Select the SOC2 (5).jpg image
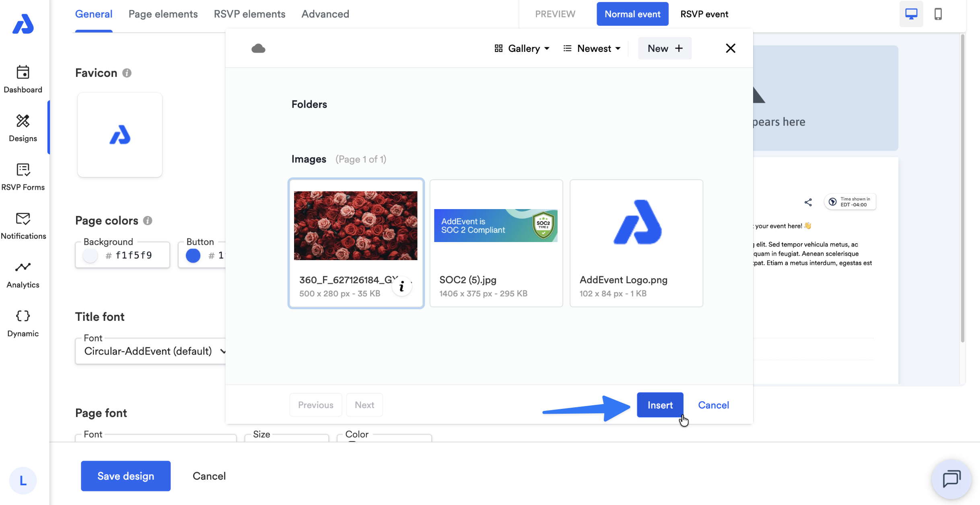 496,243
